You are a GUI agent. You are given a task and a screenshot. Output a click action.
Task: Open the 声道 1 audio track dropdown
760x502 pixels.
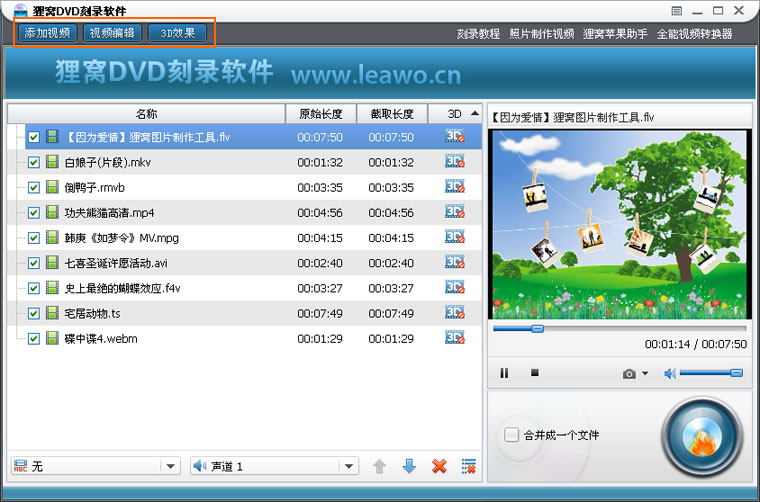(x=274, y=466)
